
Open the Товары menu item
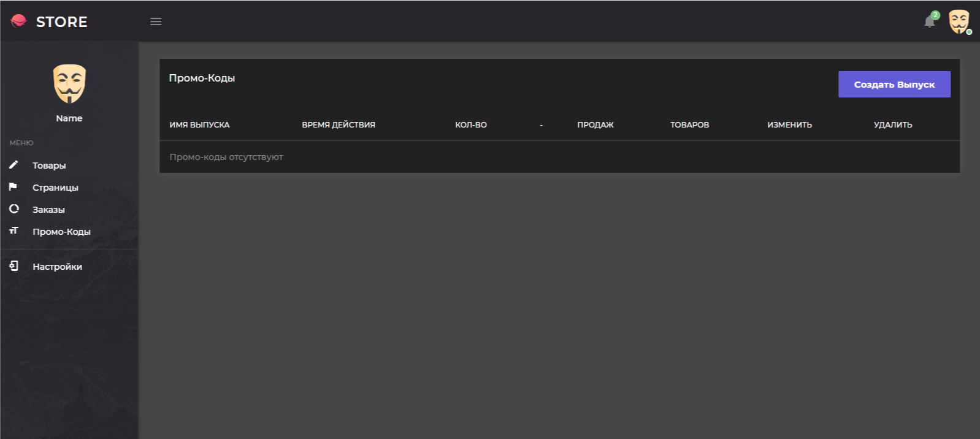click(x=49, y=166)
